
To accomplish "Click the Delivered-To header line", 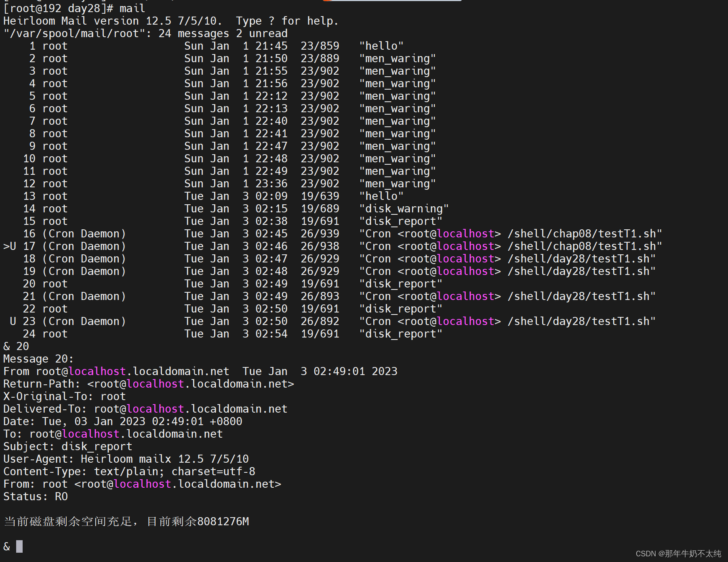I will click(145, 409).
